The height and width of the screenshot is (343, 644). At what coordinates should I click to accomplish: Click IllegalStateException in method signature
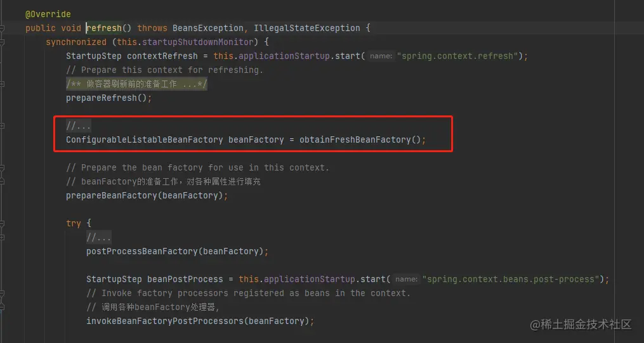coord(307,29)
